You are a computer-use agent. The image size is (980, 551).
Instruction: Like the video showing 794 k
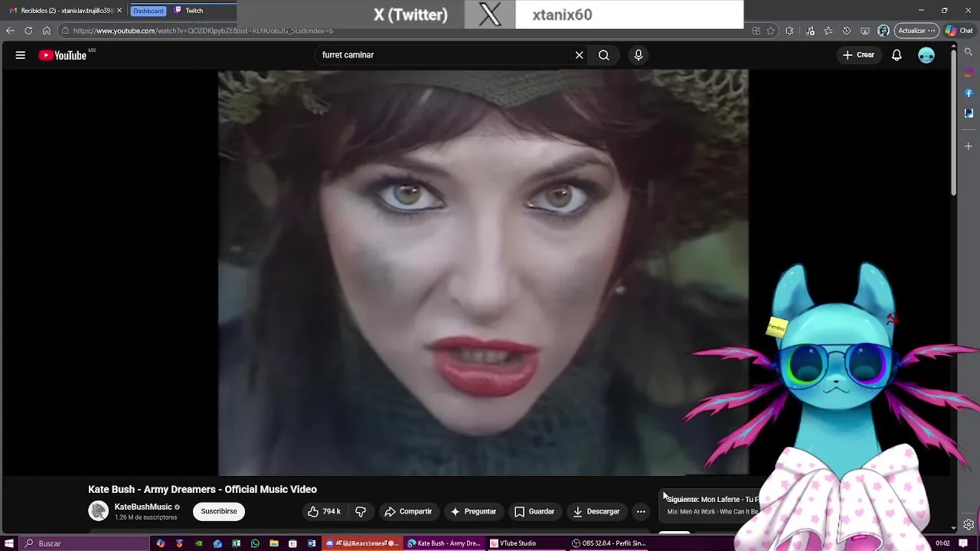tap(324, 511)
